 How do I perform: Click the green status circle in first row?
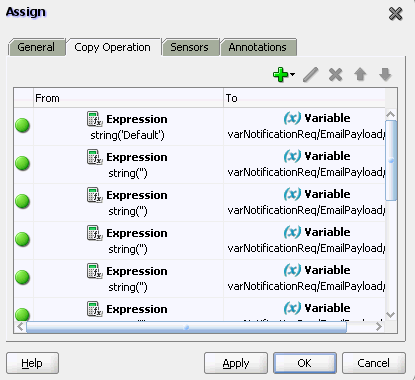(x=23, y=126)
